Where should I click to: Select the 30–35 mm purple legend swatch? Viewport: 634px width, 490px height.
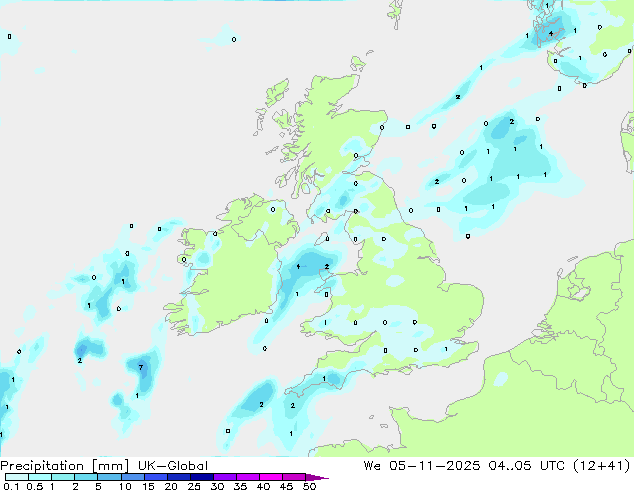[225, 477]
